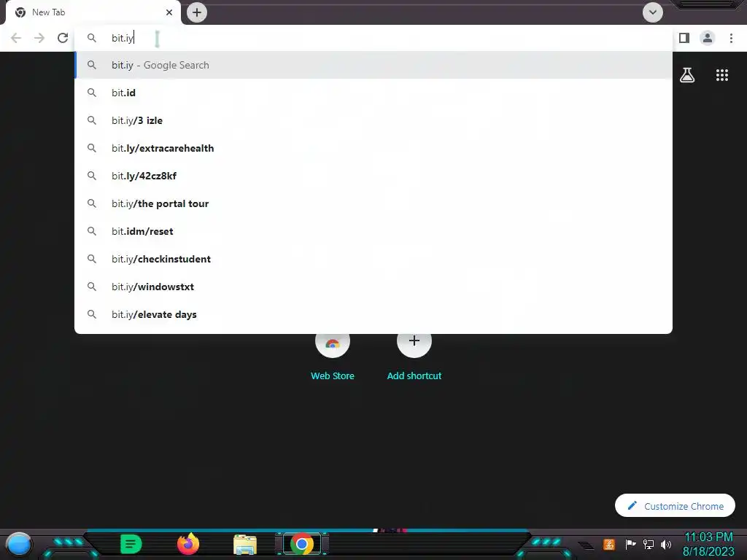Open the volume speaker tray icon
The image size is (747, 560).
(x=666, y=544)
